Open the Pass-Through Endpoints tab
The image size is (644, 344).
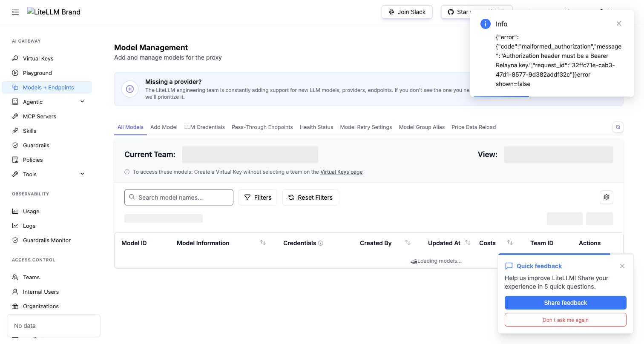click(262, 127)
